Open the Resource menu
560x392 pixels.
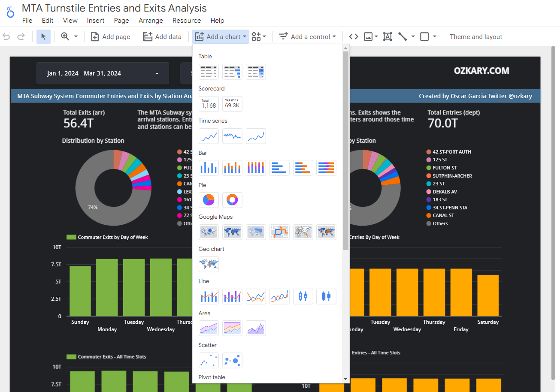coord(187,21)
